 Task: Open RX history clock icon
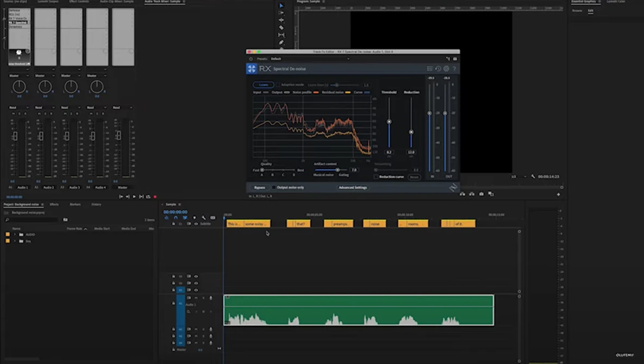click(438, 68)
